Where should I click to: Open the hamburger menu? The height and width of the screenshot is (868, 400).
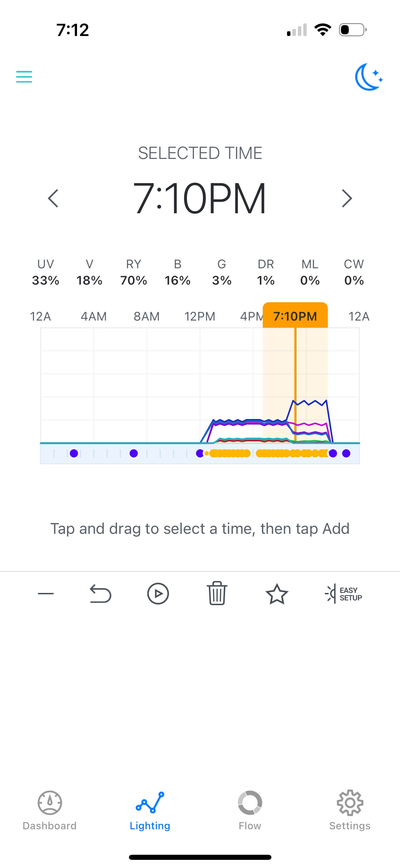coord(24,77)
